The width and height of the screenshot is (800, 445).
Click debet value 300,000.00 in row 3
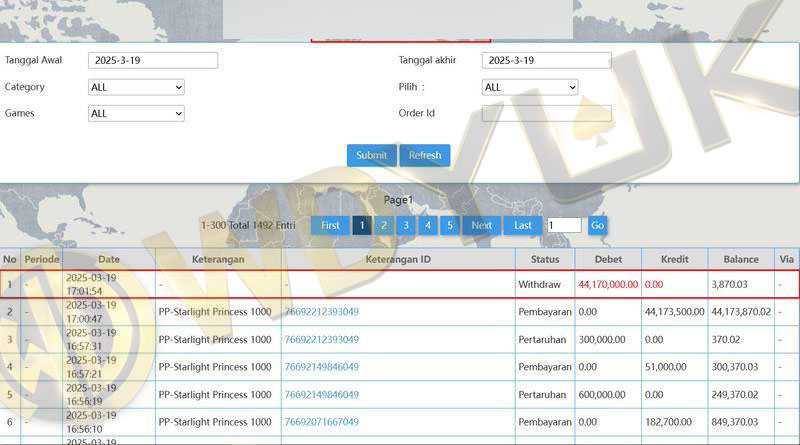point(602,339)
